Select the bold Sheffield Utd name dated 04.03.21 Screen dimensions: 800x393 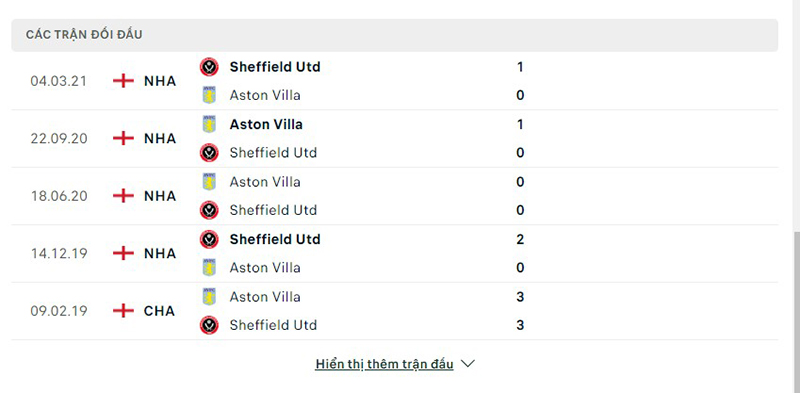pos(275,67)
